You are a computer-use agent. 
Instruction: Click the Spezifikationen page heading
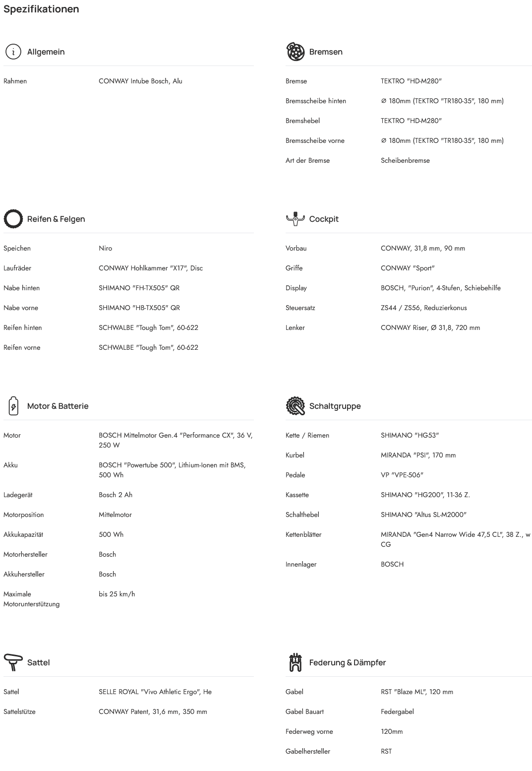pos(41,9)
